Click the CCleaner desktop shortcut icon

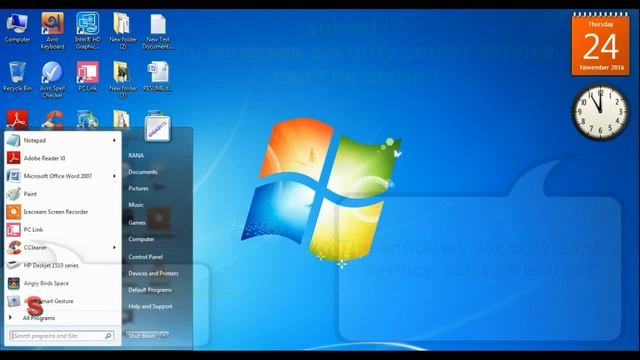point(52,120)
